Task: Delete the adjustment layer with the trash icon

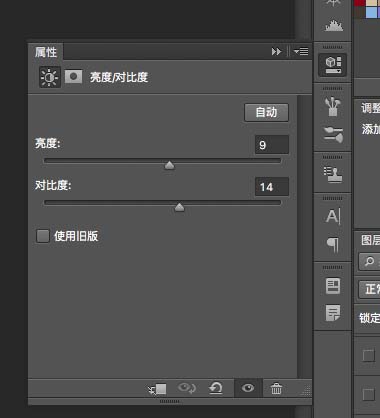Action: [276, 389]
